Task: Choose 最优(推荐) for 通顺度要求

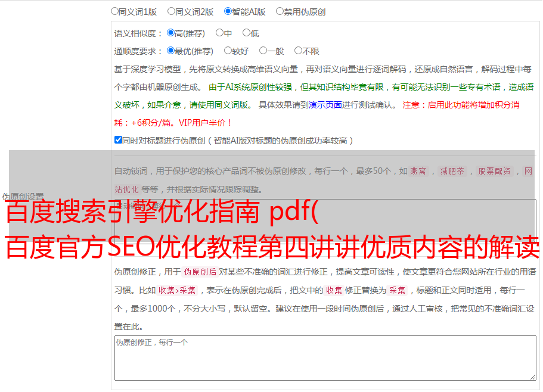Action: click(x=170, y=51)
